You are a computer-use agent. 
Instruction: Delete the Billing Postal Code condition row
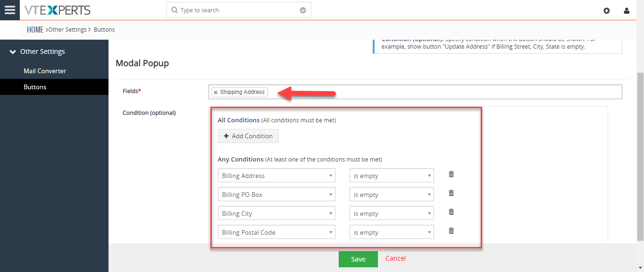(x=451, y=231)
